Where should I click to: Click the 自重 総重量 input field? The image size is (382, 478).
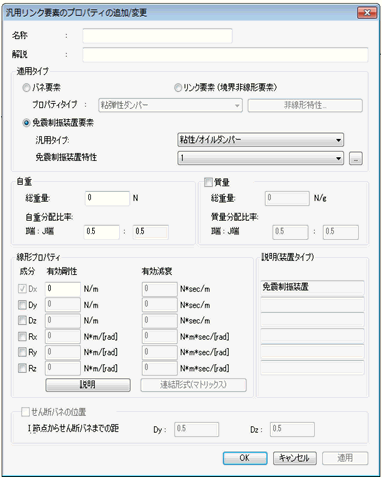pyautogui.click(x=107, y=198)
